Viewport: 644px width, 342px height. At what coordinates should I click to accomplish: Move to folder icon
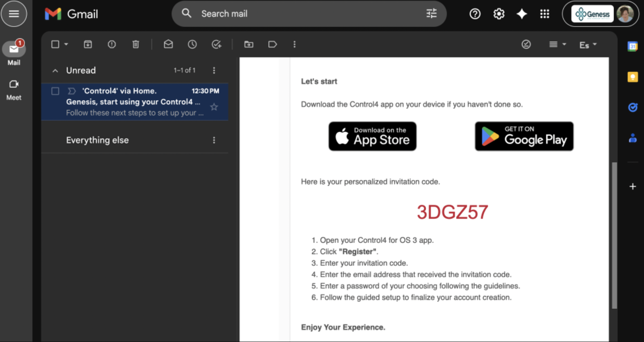[x=249, y=44]
